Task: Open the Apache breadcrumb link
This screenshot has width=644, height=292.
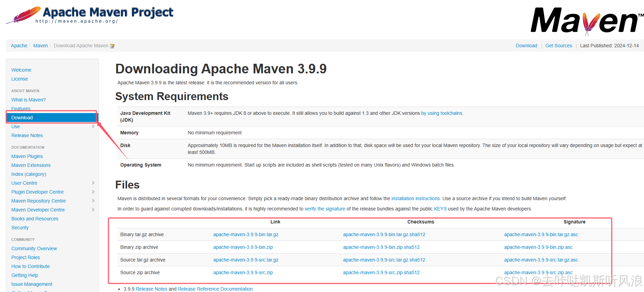Action: [19, 46]
